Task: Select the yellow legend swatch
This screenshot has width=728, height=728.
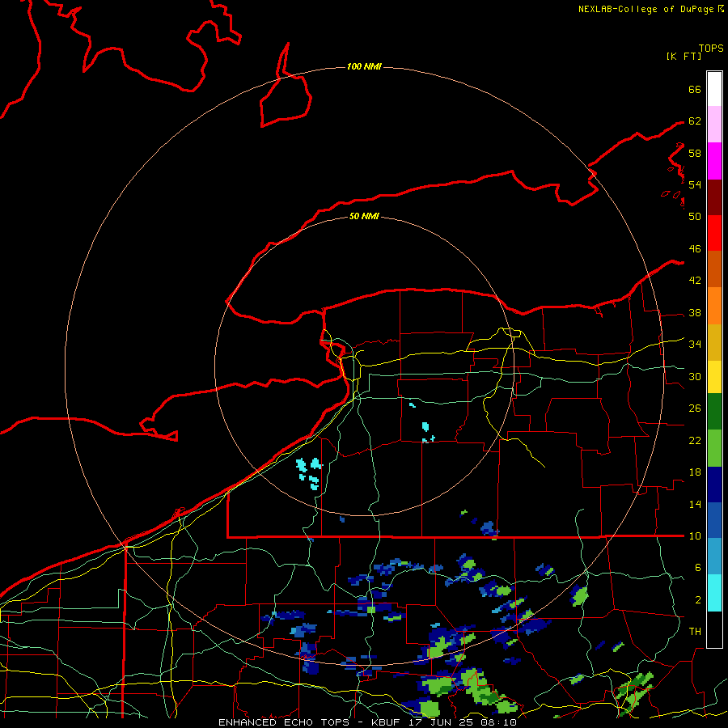Action: [x=714, y=377]
